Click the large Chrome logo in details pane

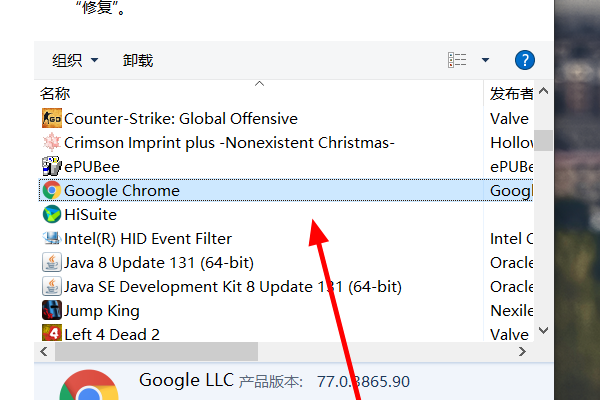click(x=88, y=388)
